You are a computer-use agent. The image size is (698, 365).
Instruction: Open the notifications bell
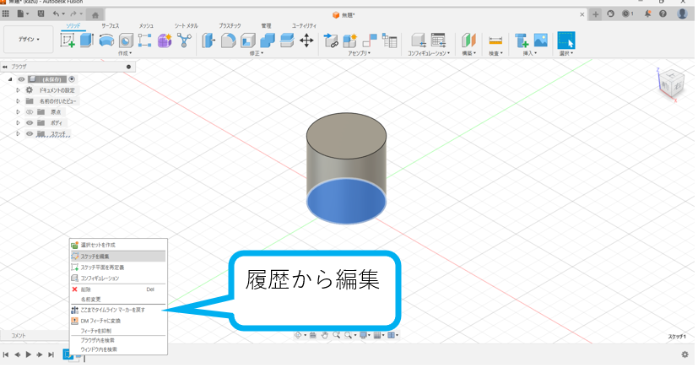648,14
